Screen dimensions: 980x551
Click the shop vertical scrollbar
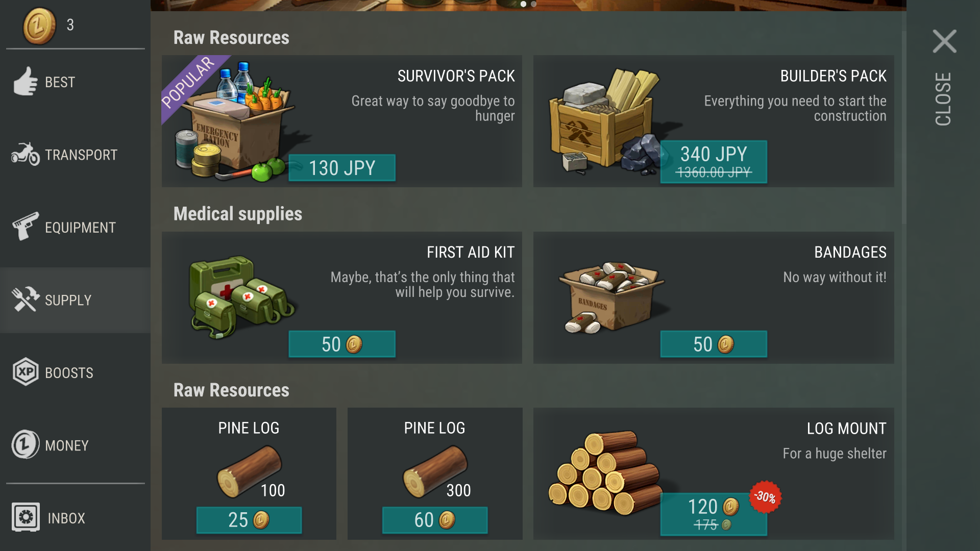click(904, 128)
